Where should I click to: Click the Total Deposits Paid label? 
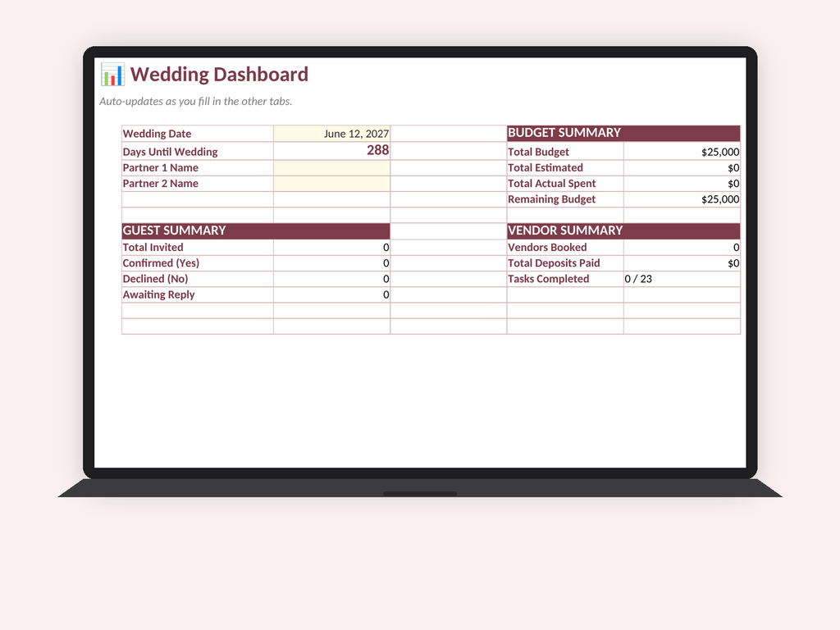coord(565,263)
